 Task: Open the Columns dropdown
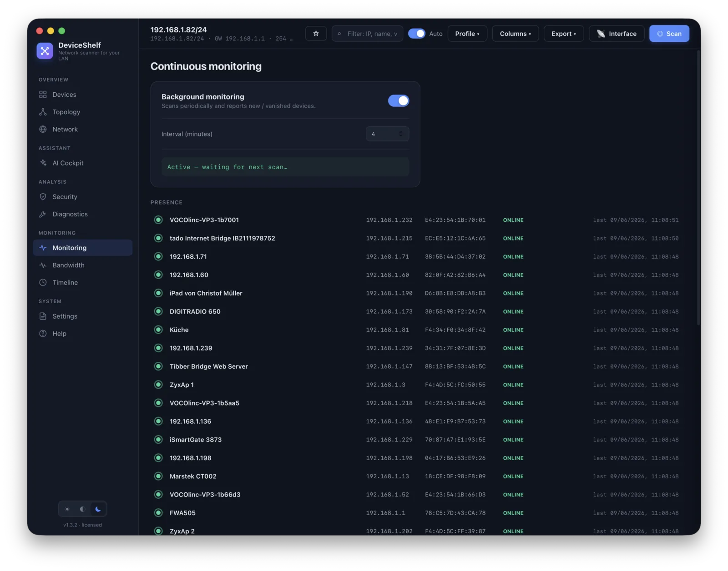(516, 34)
